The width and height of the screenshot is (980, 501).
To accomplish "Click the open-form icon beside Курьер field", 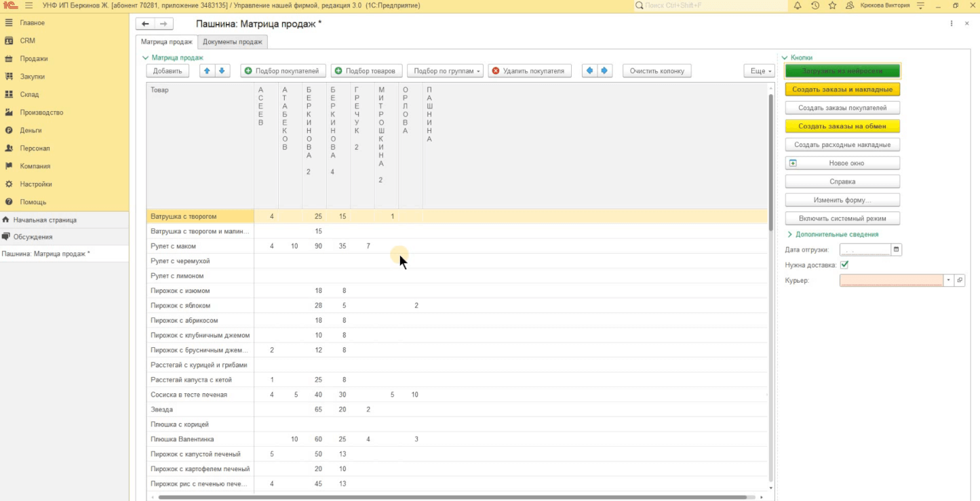I will [959, 281].
